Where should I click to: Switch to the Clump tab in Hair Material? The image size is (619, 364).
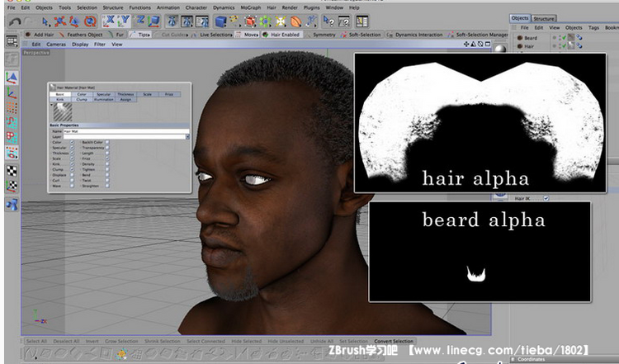coord(82,100)
